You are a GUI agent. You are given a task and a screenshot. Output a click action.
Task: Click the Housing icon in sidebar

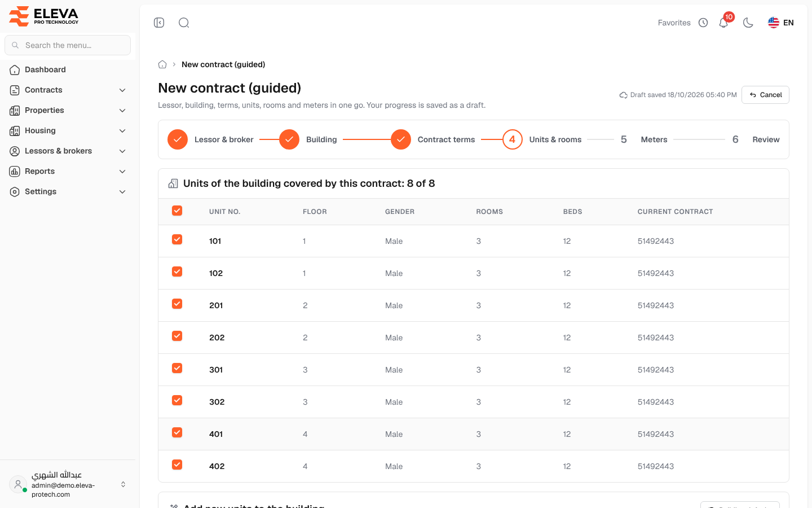[x=15, y=131]
